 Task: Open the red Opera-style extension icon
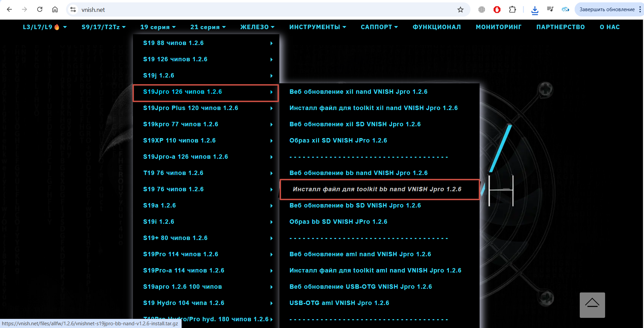click(x=497, y=9)
